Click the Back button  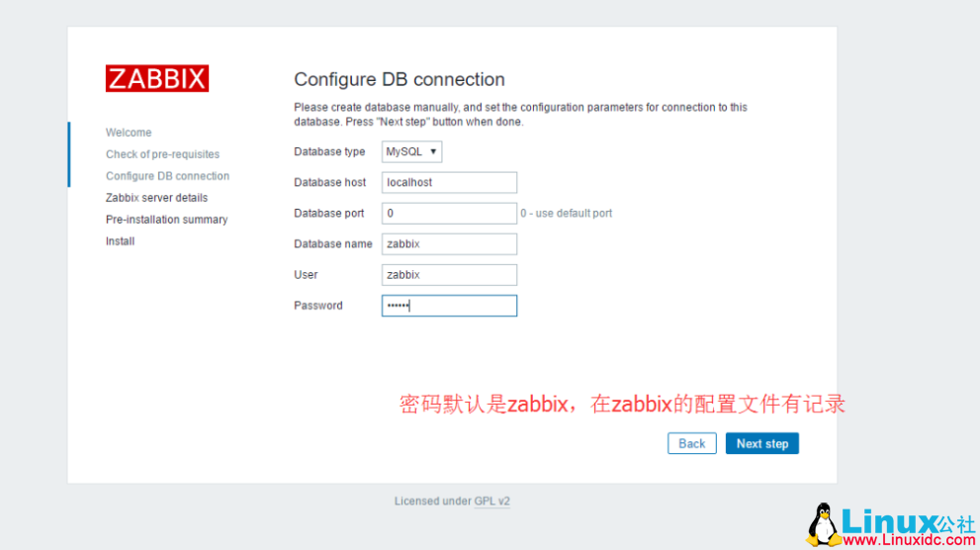[x=692, y=444]
